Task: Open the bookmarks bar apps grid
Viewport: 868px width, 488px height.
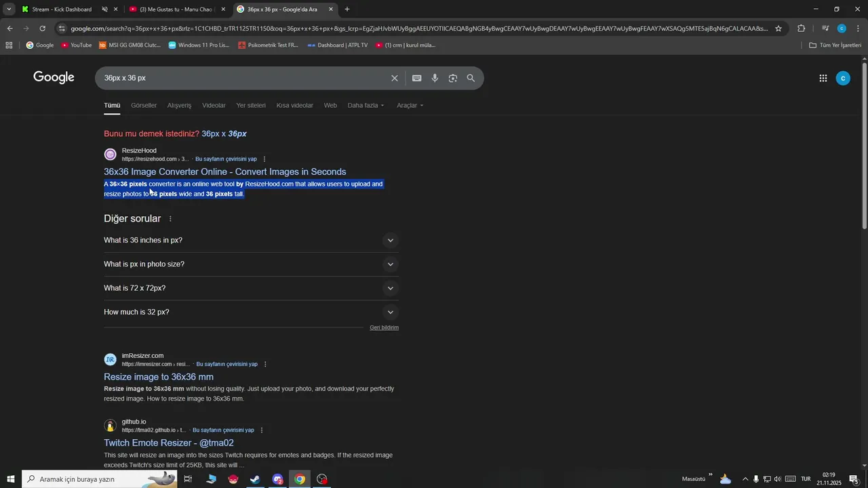Action: tap(9, 45)
